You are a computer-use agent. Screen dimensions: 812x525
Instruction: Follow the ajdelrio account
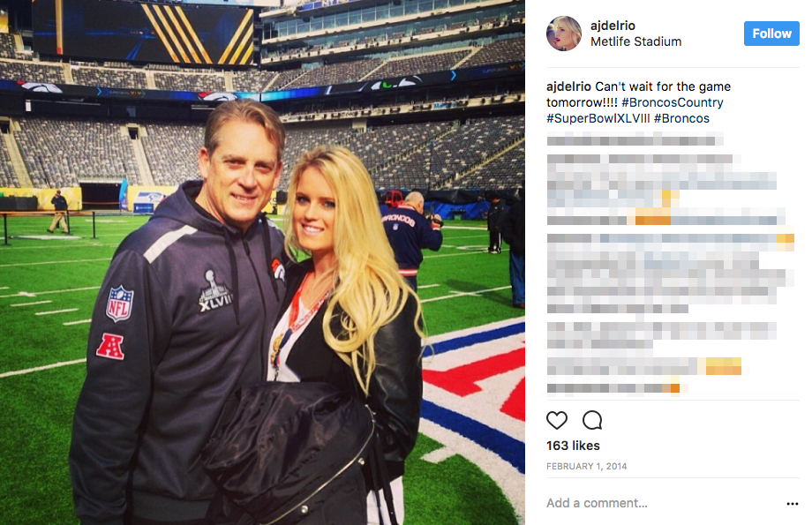tap(771, 34)
